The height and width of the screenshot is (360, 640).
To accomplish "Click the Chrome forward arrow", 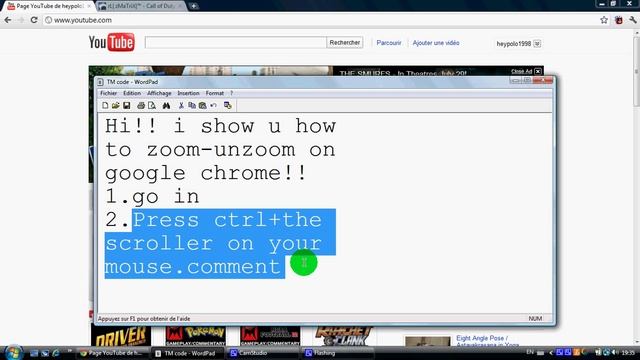I will [x=21, y=20].
